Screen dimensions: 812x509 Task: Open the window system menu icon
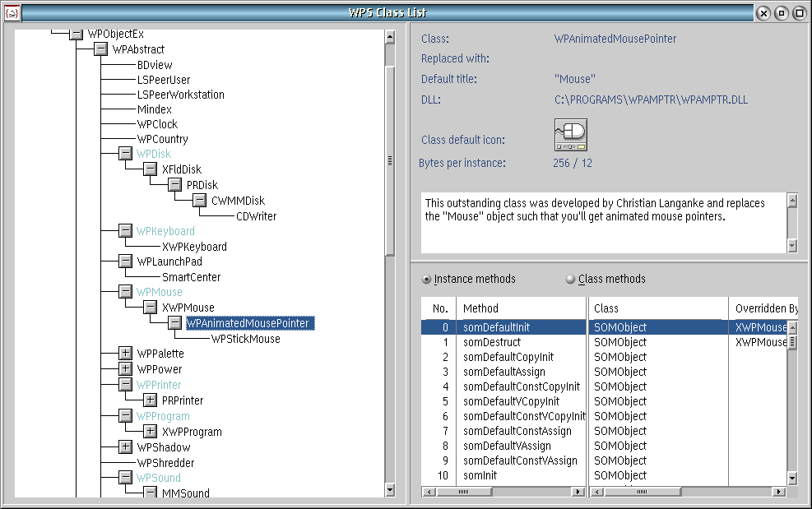coord(12,12)
